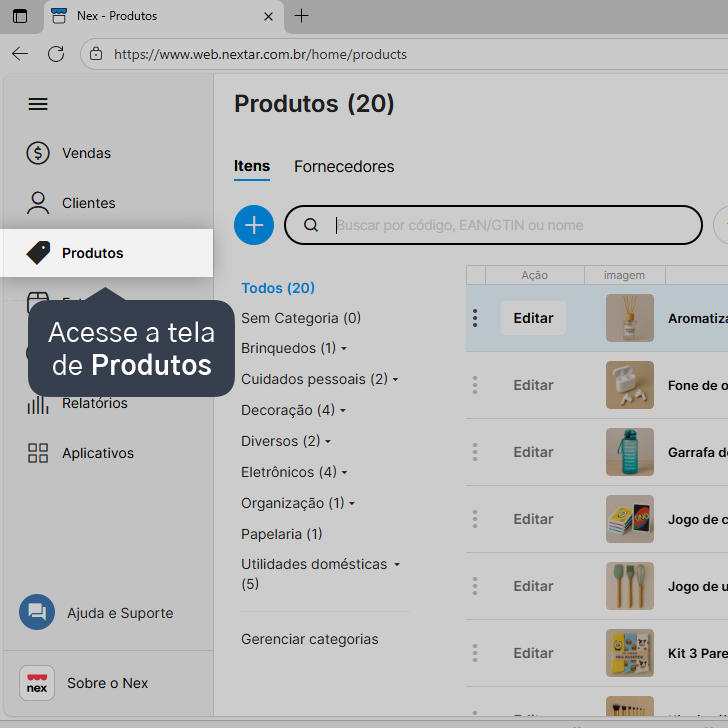The image size is (728, 728).
Task: Click the browser back arrow
Action: [x=20, y=54]
